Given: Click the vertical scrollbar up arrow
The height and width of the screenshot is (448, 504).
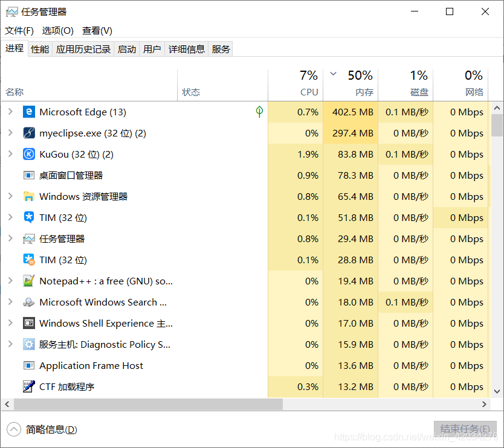Looking at the screenshot, I should [x=497, y=108].
